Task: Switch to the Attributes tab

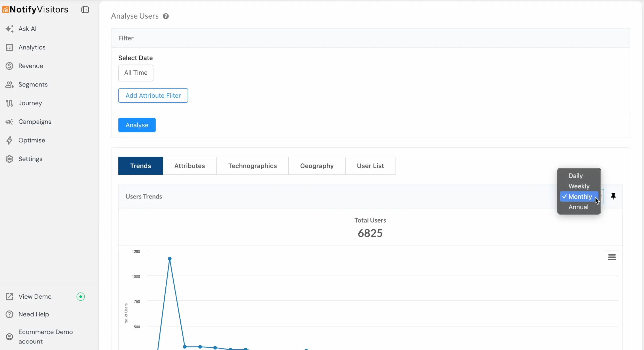Action: coord(189,166)
